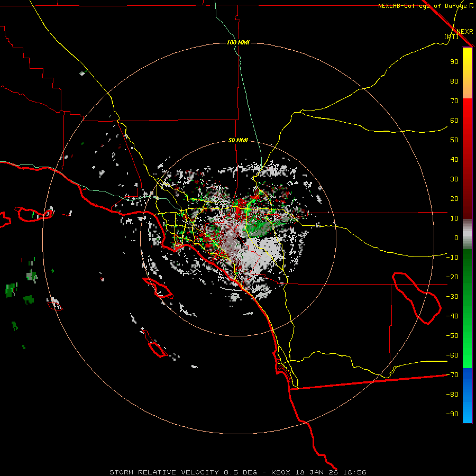Select the yellow-orange segment of the velocity color bar
The width and height of the screenshot is (476, 476).
coord(467,73)
